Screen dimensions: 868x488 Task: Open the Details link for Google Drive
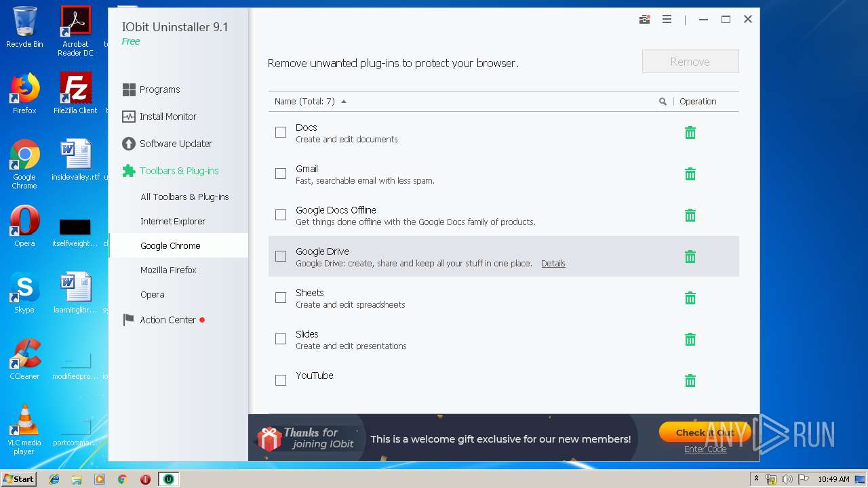553,264
